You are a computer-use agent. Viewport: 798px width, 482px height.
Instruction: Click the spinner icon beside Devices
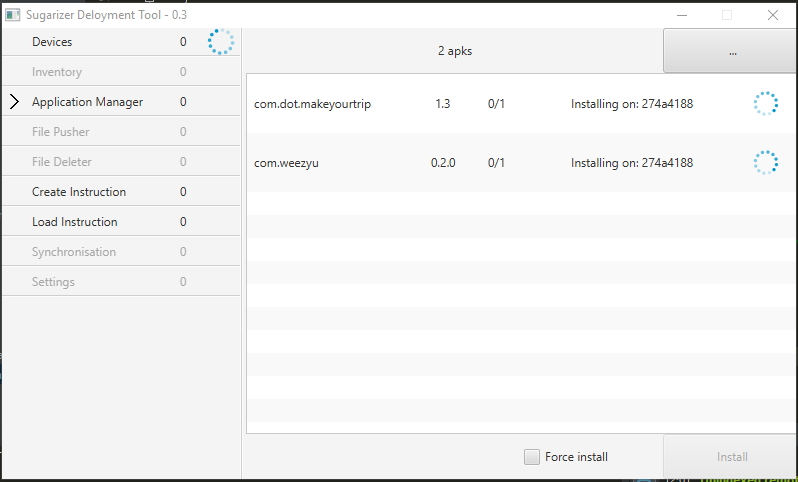pyautogui.click(x=220, y=41)
